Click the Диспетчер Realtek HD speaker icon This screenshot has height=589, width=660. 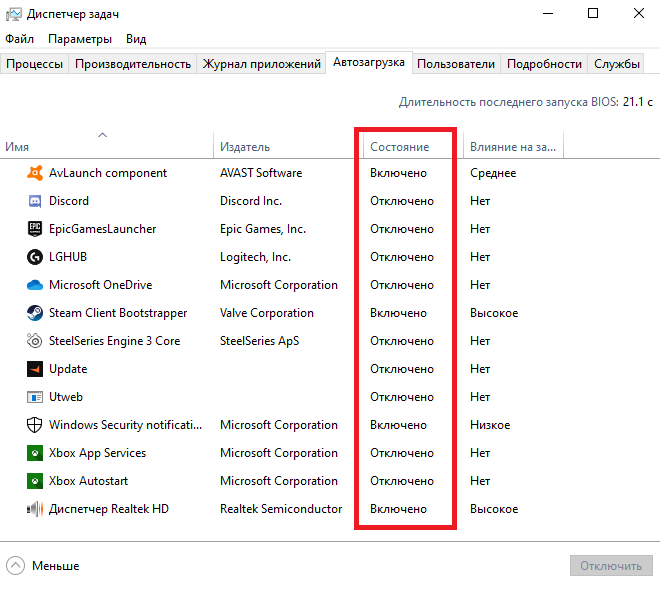pyautogui.click(x=35, y=509)
